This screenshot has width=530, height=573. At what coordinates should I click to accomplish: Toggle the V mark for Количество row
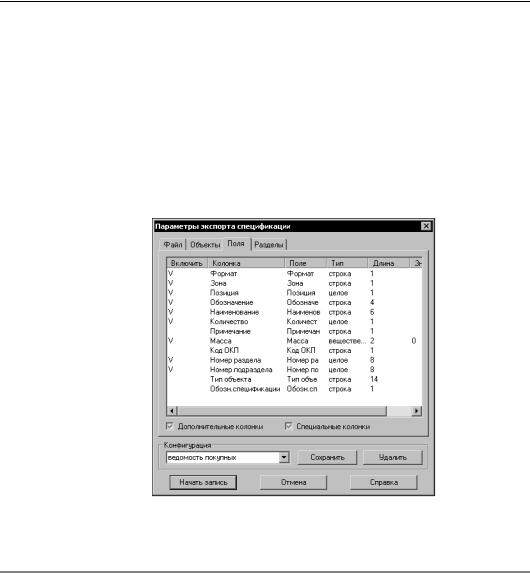click(170, 322)
